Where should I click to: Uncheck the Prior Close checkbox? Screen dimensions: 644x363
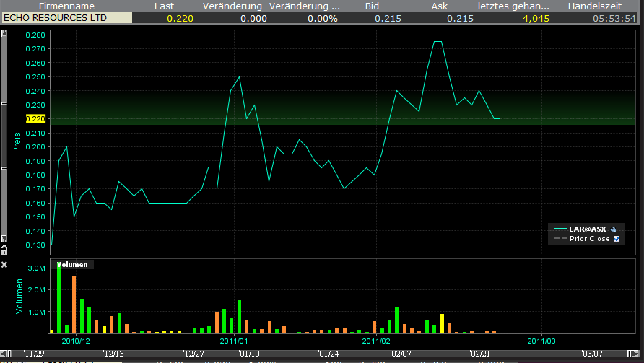(616, 239)
